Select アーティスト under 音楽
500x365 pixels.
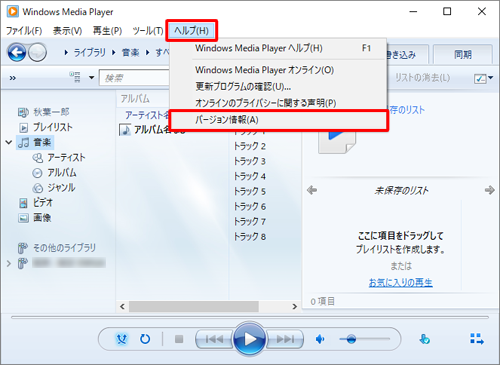(59, 158)
